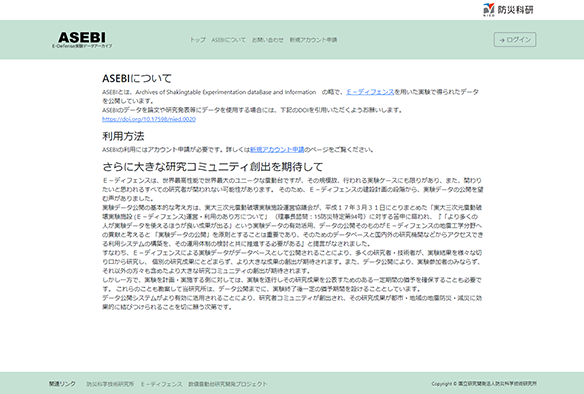Go to the トップ navigation item
584x394 pixels.
point(198,40)
